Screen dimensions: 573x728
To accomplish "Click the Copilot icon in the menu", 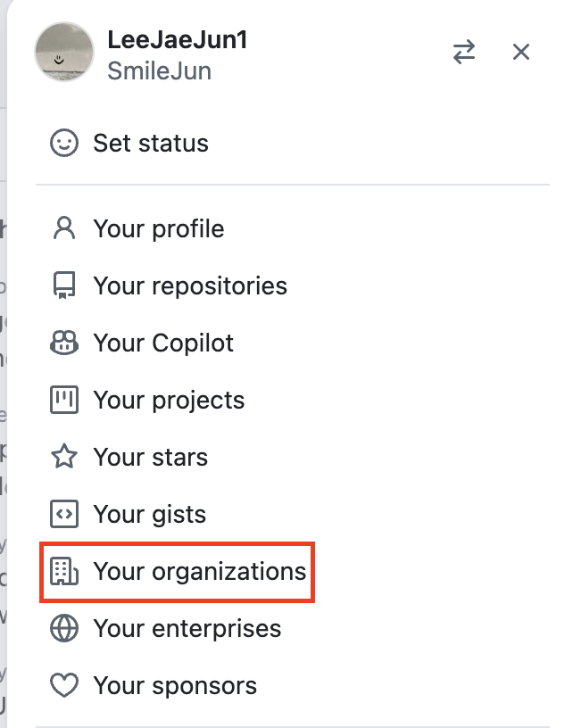I will pos(64,343).
